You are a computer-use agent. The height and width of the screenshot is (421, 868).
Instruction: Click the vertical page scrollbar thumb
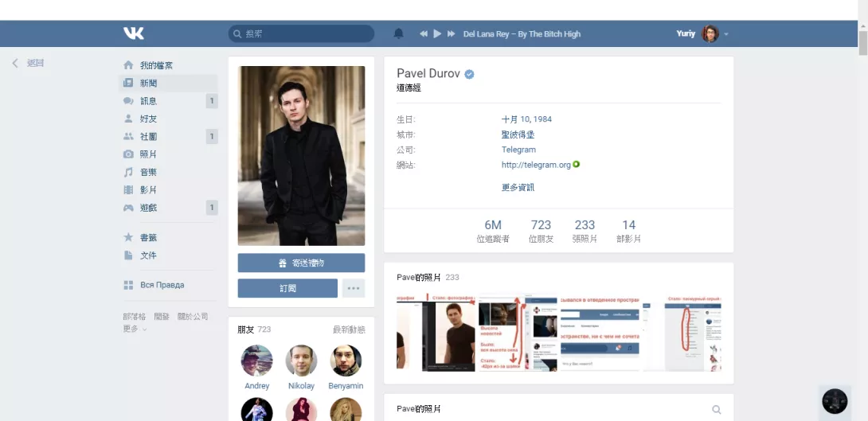863,43
